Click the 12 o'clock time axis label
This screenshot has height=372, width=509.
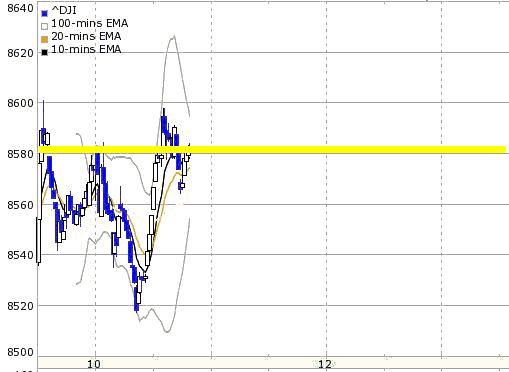[x=325, y=364]
